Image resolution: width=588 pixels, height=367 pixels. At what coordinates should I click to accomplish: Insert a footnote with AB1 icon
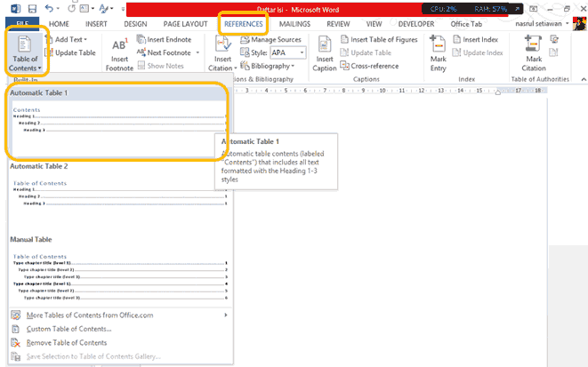click(119, 53)
